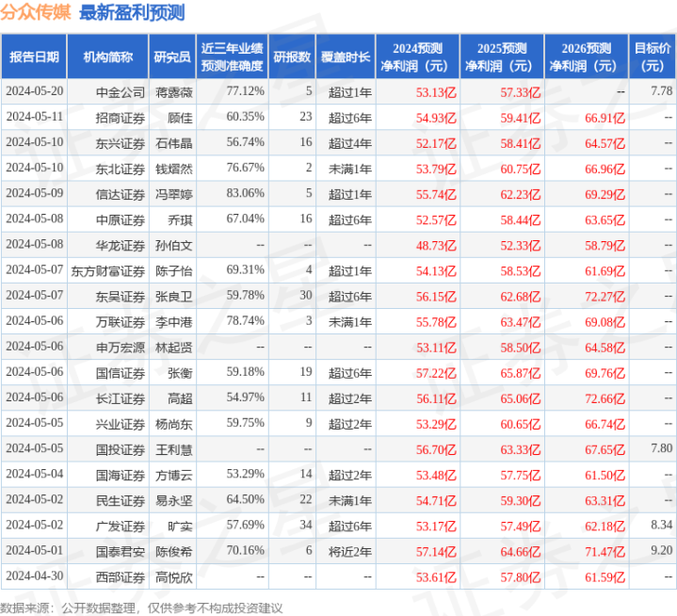
Task: Click the 2024-05-09 report date
Action: [35, 193]
